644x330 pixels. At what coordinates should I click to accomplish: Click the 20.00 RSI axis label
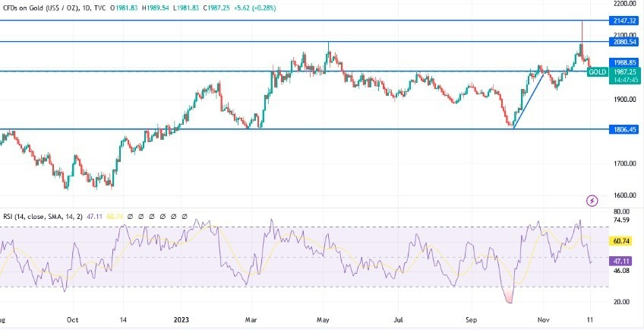[x=620, y=302]
